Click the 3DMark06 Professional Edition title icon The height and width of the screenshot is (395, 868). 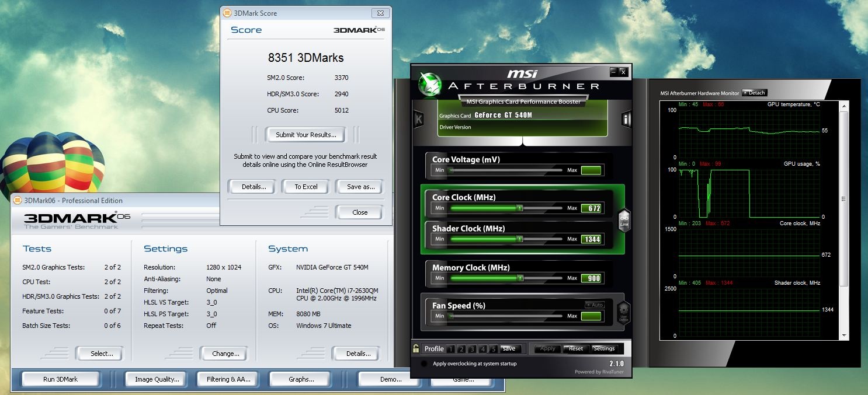[18, 200]
